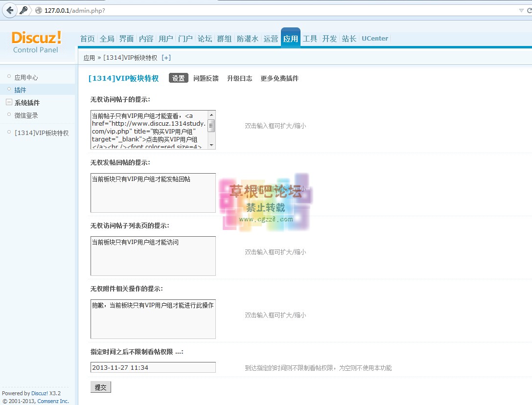
Task: Click the browser back arrow
Action: tap(9, 10)
